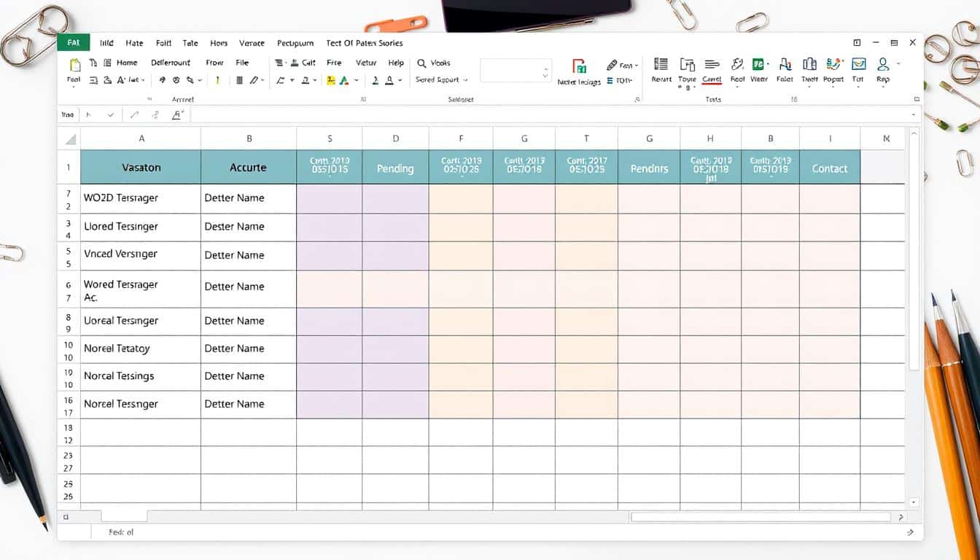Click the green Weer icon

point(758,65)
